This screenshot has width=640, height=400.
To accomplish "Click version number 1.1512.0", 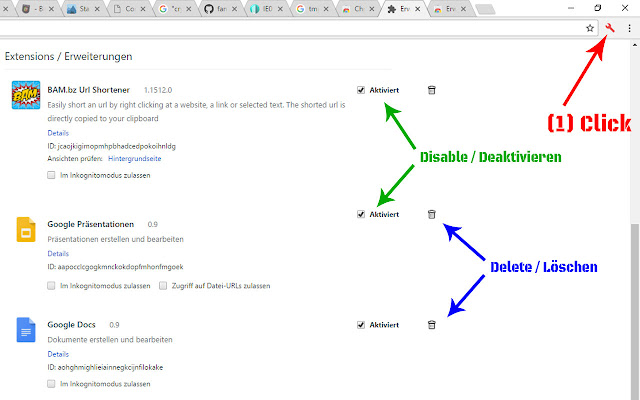I will (158, 90).
